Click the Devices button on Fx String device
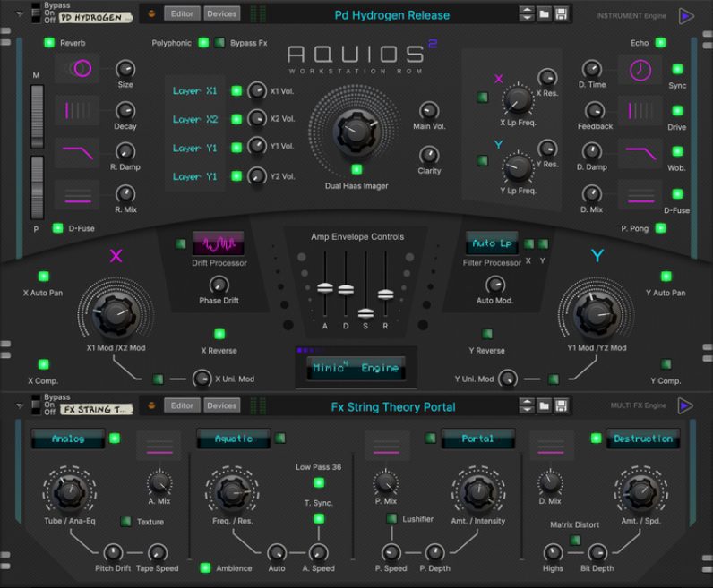The image size is (713, 588). (222, 405)
